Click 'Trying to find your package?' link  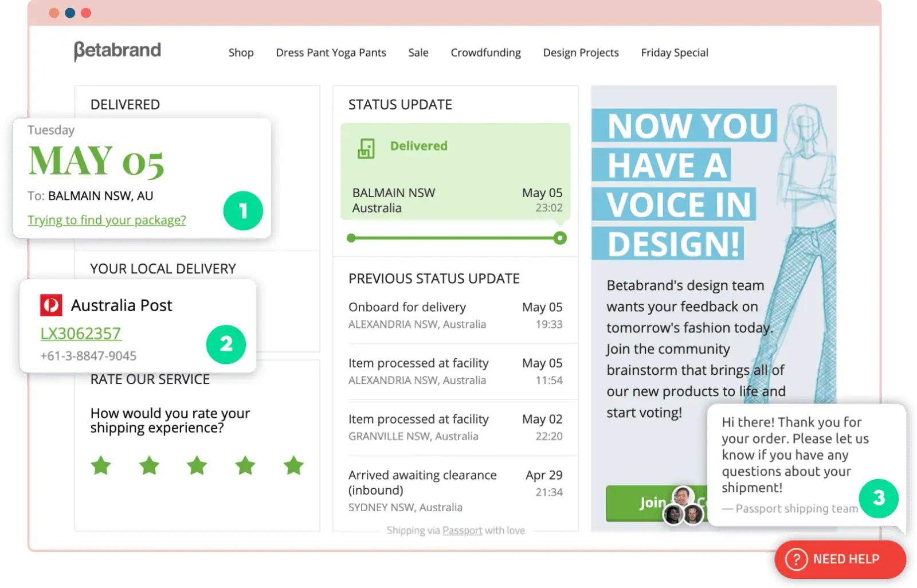[107, 220]
